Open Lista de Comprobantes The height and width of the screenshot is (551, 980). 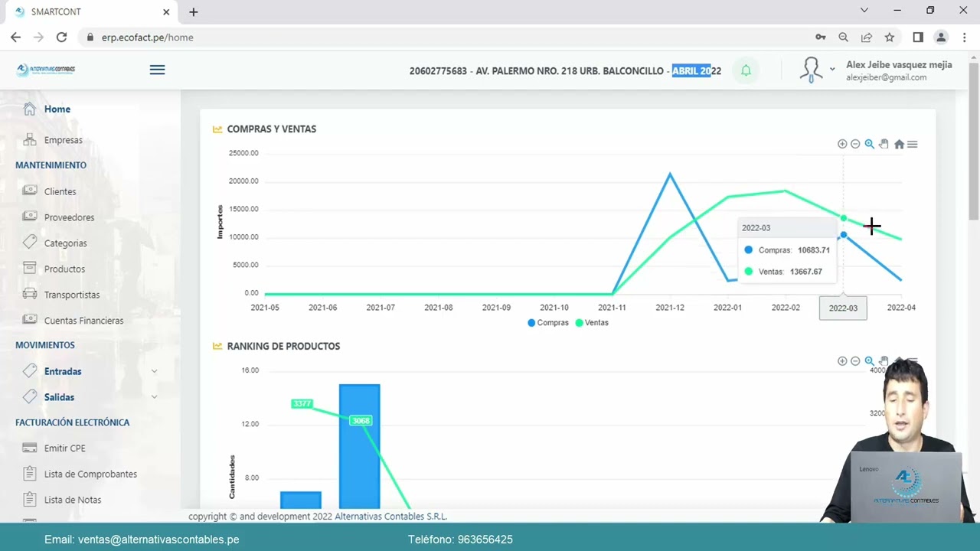[90, 474]
